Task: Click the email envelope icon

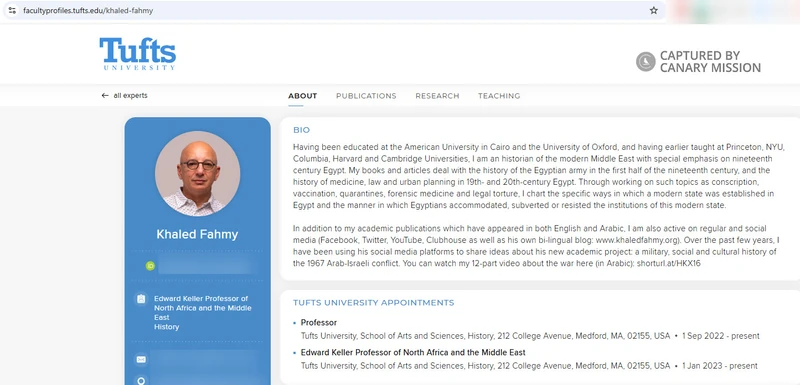Action: (141, 360)
